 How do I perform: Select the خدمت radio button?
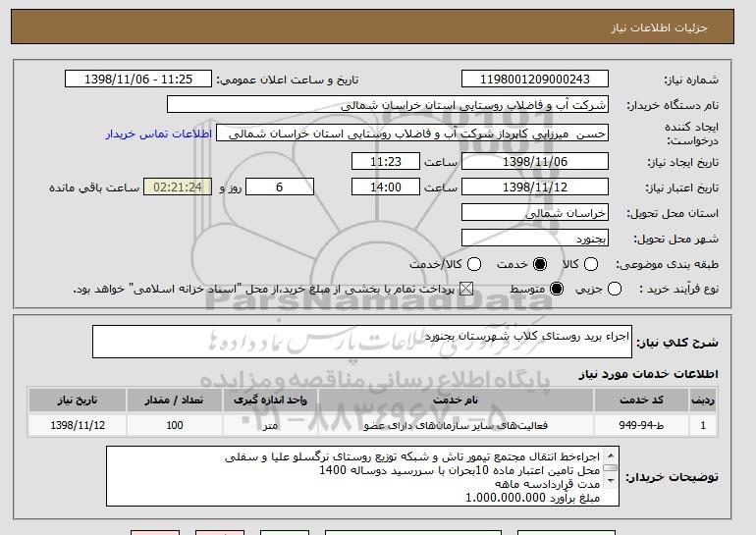tap(540, 264)
